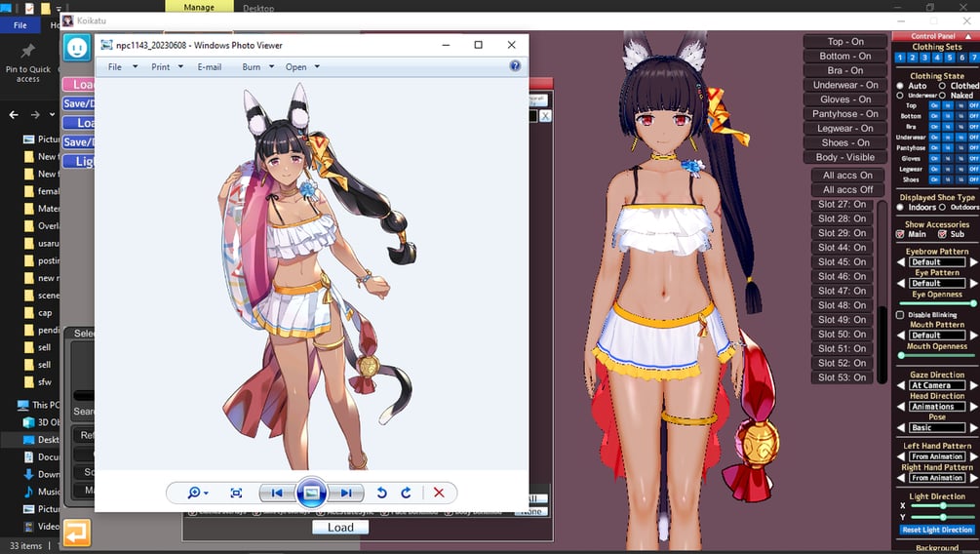Switch to Manage tab in File Explorer
The image size is (980, 554).
pos(199,7)
